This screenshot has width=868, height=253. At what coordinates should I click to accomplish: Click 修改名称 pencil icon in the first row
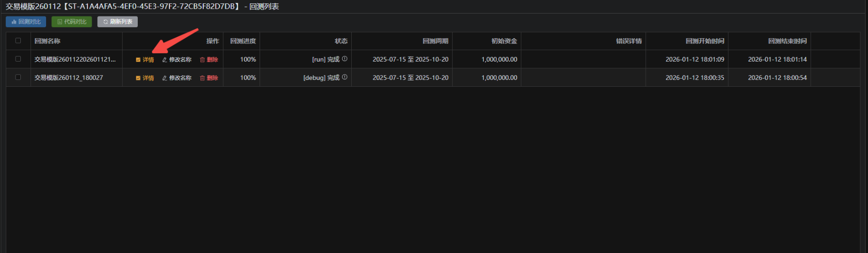coord(165,60)
